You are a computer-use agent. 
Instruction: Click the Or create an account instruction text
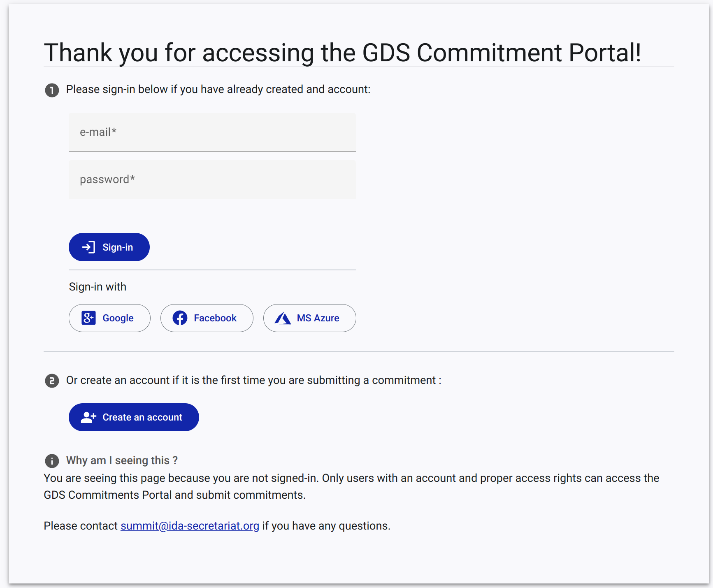253,380
